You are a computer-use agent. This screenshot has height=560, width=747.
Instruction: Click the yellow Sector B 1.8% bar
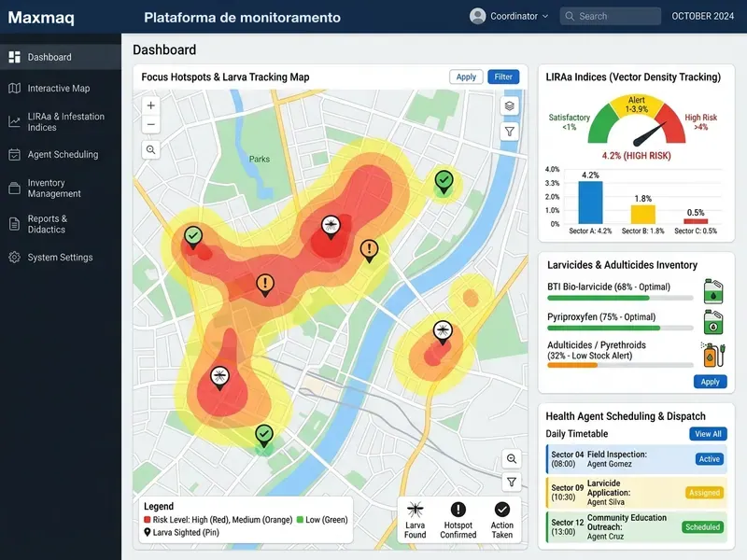pos(643,215)
